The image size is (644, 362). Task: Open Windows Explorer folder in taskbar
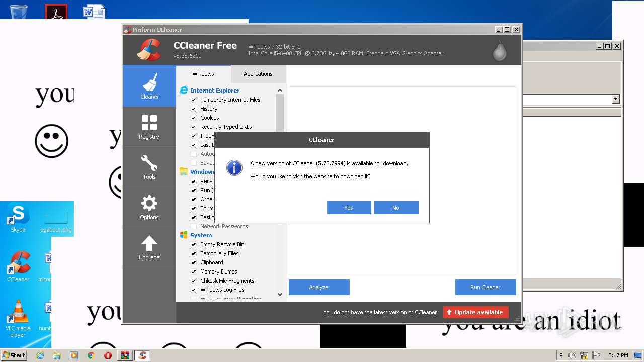pos(57,355)
